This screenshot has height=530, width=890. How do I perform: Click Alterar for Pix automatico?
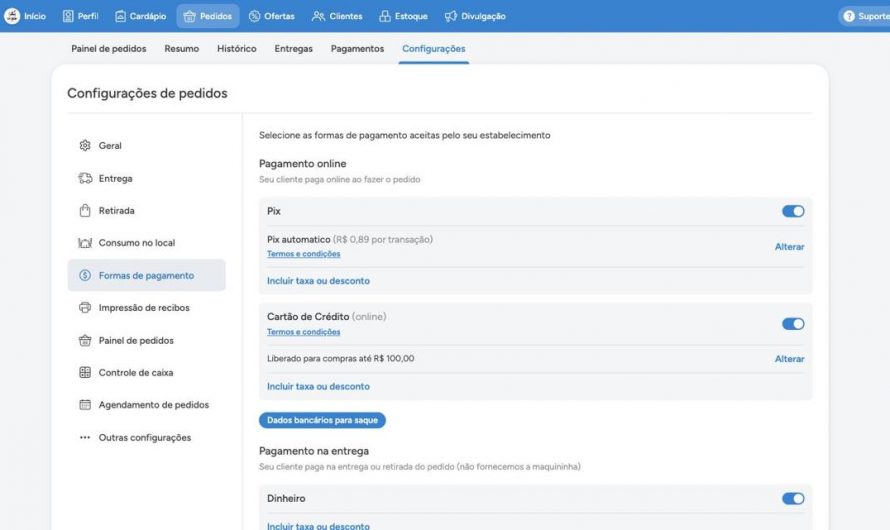[790, 247]
